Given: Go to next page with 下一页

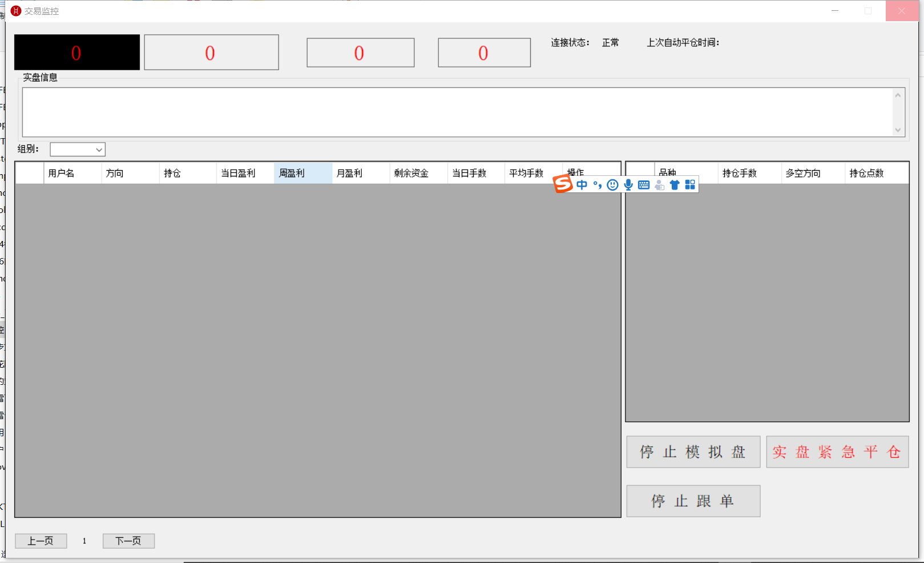Looking at the screenshot, I should pyautogui.click(x=128, y=541).
